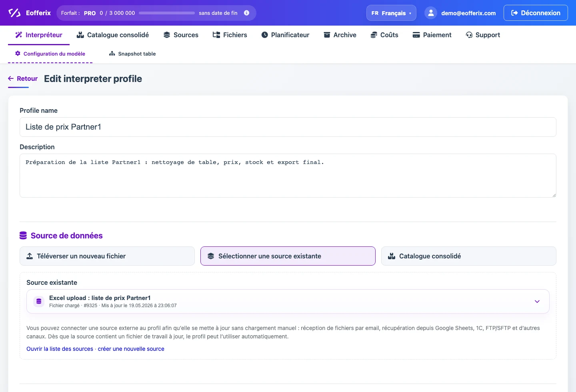This screenshot has height=392, width=576.
Task: Switch to the Planificateur tab
Action: tap(285, 35)
